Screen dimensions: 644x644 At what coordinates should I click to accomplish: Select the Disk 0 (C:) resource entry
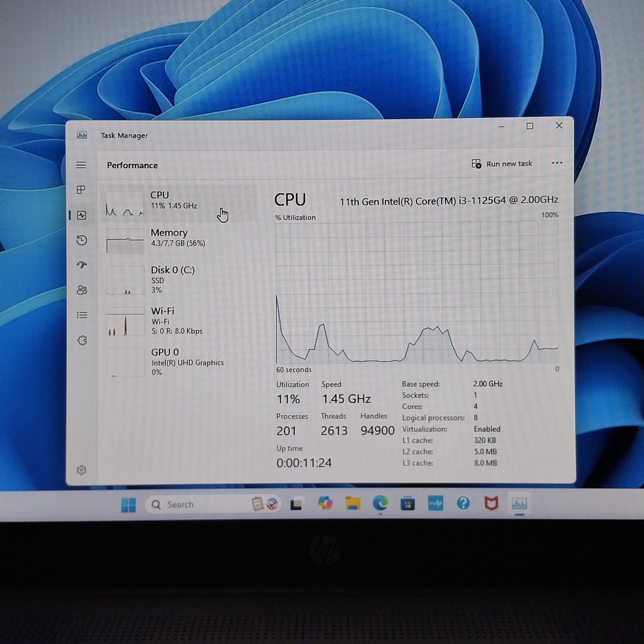[x=178, y=279]
